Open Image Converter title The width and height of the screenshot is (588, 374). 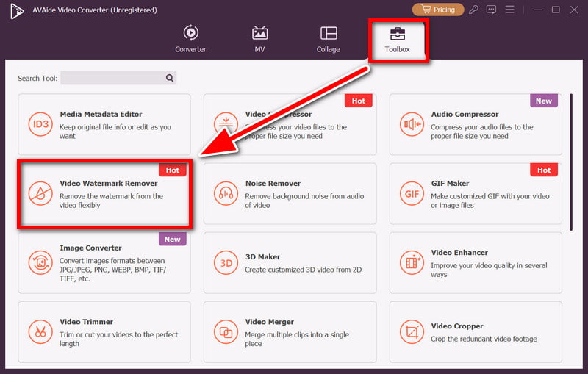[90, 248]
